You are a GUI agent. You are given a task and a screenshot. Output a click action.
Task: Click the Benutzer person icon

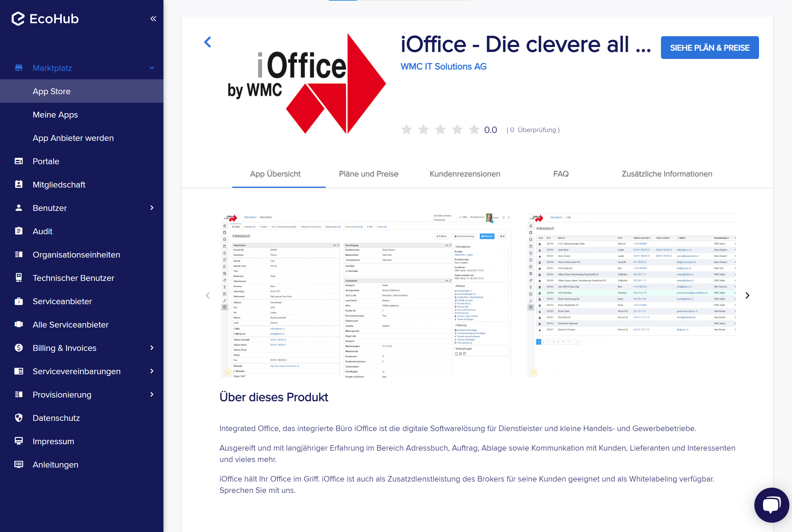(19, 208)
